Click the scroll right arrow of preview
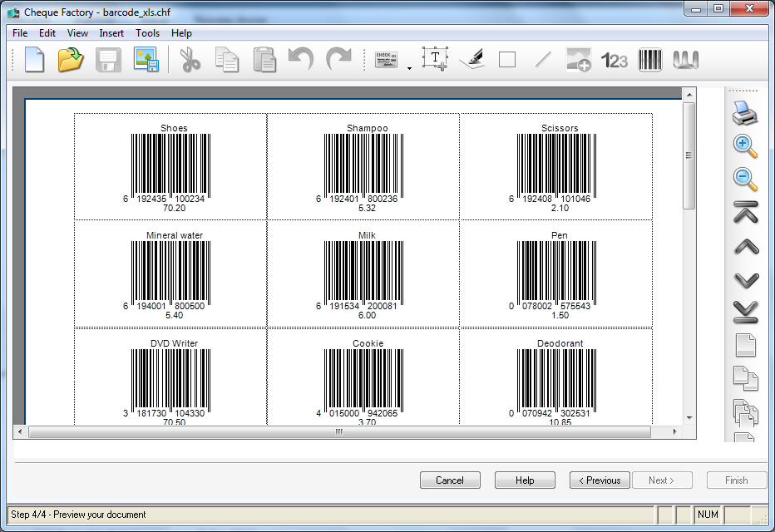This screenshot has width=775, height=532. [x=675, y=431]
